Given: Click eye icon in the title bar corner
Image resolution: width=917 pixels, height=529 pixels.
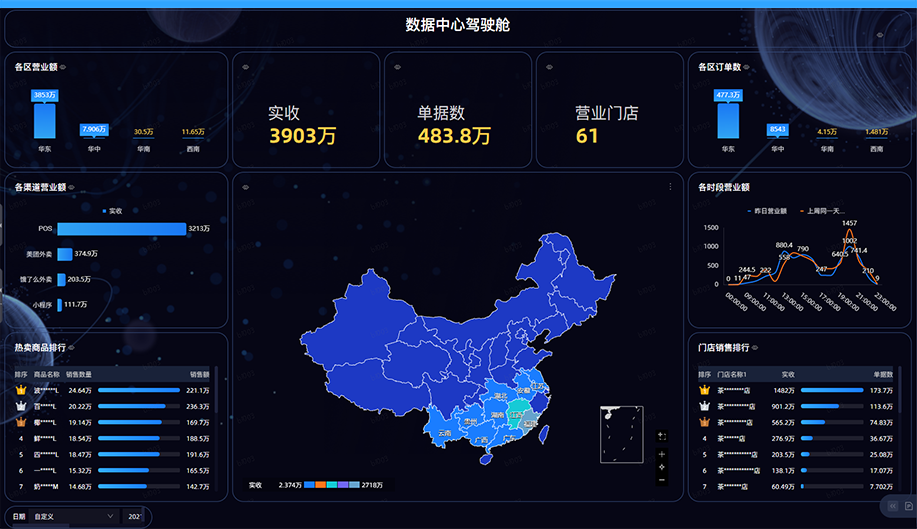Looking at the screenshot, I should click(880, 35).
